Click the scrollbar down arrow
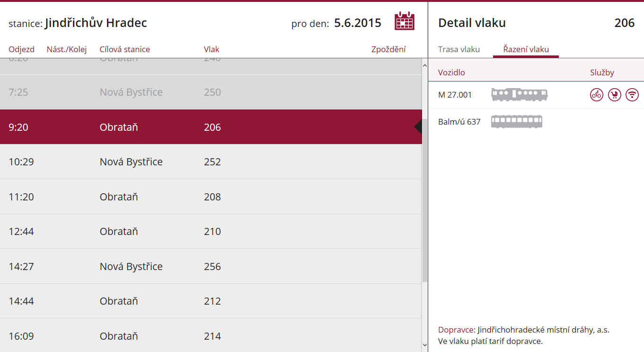The height and width of the screenshot is (352, 644). [424, 345]
